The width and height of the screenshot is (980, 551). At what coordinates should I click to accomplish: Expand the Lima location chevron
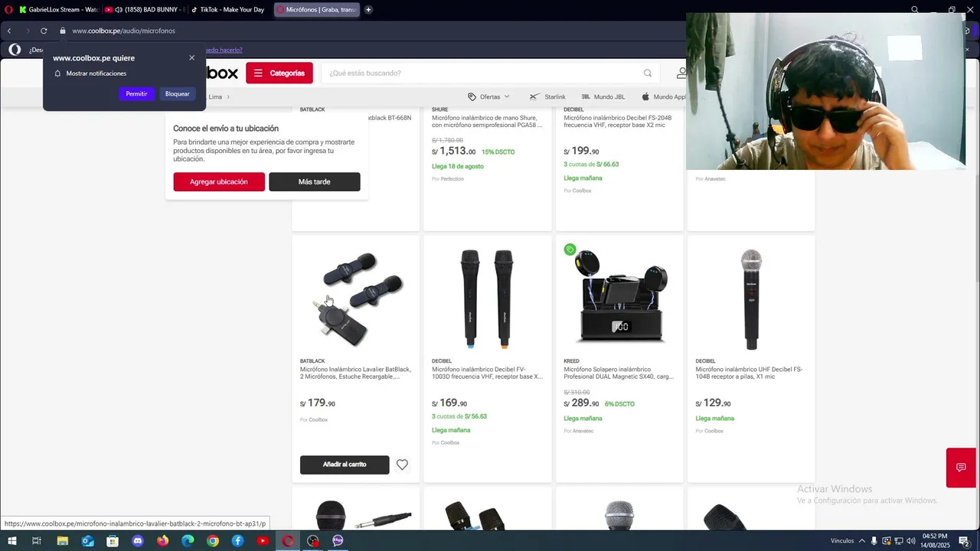tap(228, 97)
